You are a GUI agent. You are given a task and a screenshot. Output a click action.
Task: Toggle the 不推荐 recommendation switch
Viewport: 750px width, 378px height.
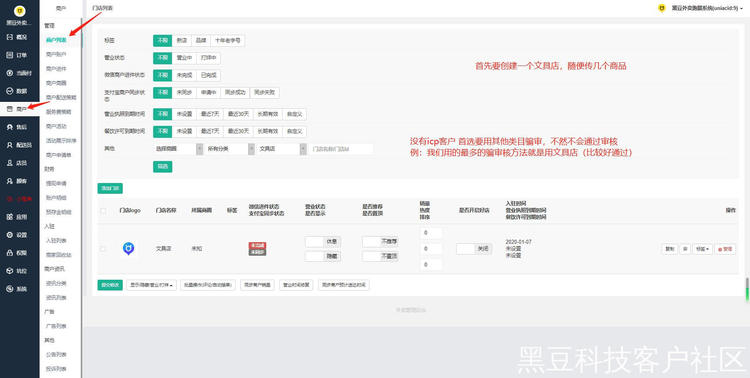pos(380,242)
